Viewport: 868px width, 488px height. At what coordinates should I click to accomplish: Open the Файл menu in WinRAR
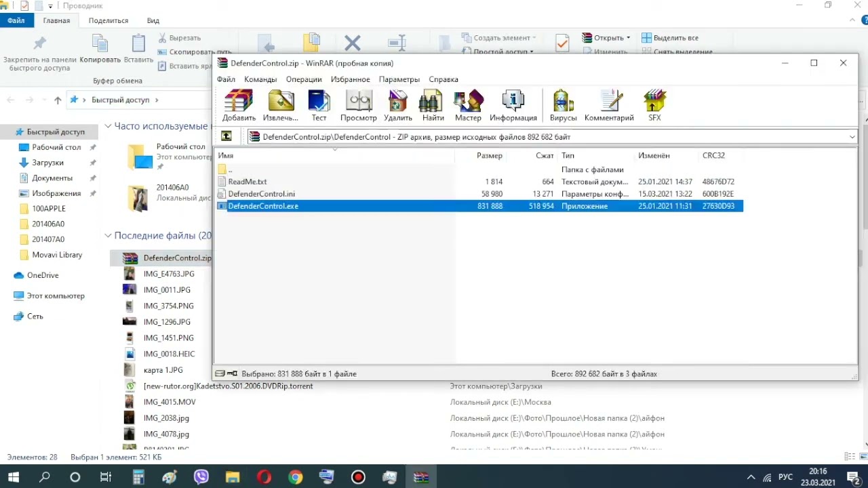click(226, 79)
